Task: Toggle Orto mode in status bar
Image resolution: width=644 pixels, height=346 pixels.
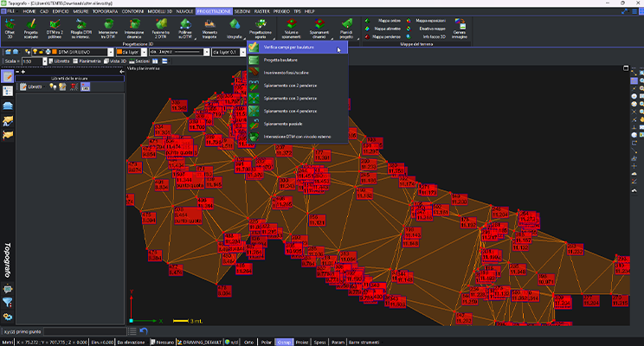Action: [x=249, y=343]
